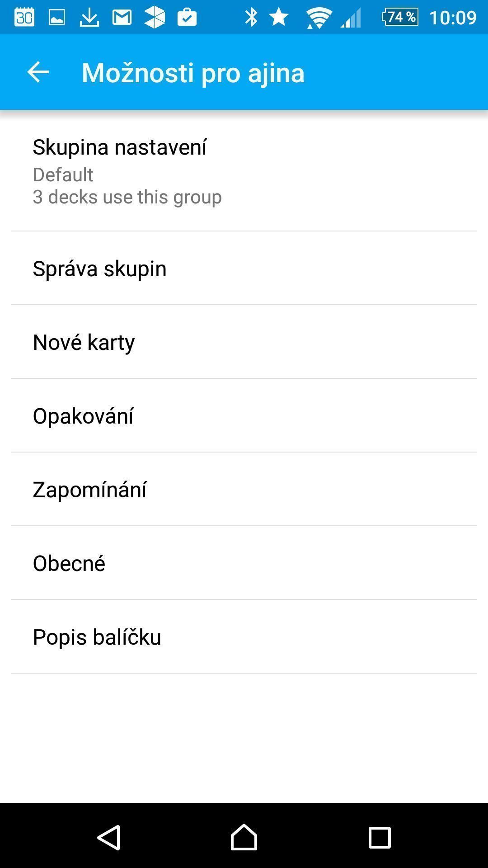Open Nové karty settings

point(244,342)
